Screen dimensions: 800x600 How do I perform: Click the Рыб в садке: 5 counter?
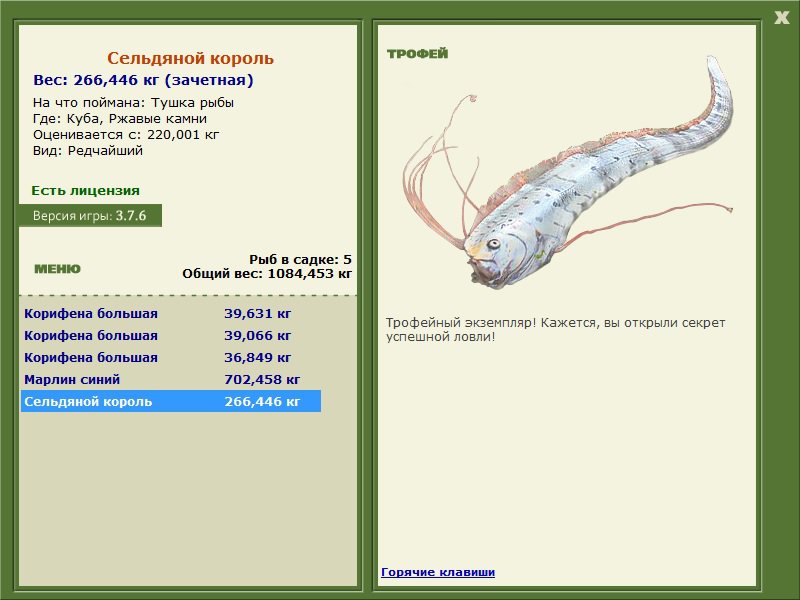tap(301, 259)
